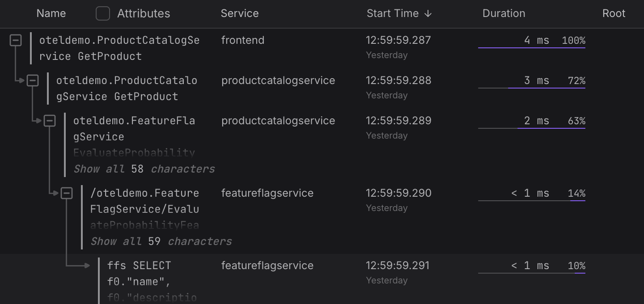Image resolution: width=644 pixels, height=304 pixels.
Task: Click the 63% duration bar
Action: 551,128
